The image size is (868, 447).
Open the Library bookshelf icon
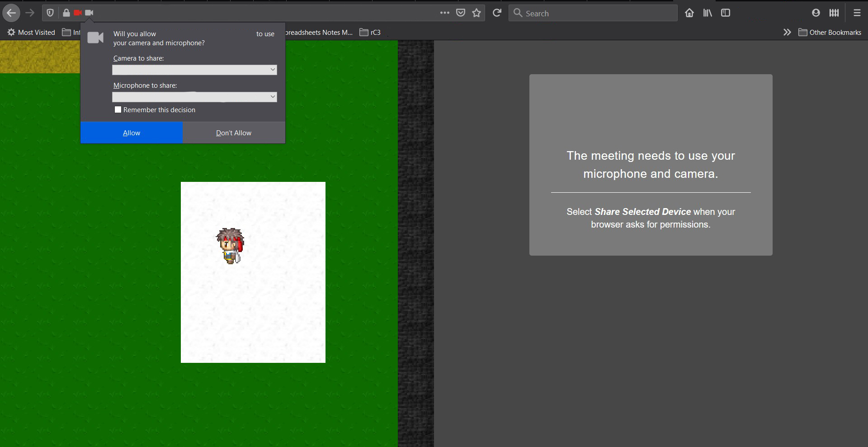tap(708, 13)
